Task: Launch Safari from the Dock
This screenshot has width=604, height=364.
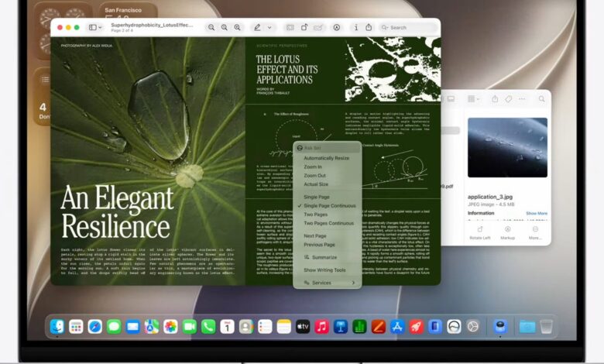Action: coord(94,327)
